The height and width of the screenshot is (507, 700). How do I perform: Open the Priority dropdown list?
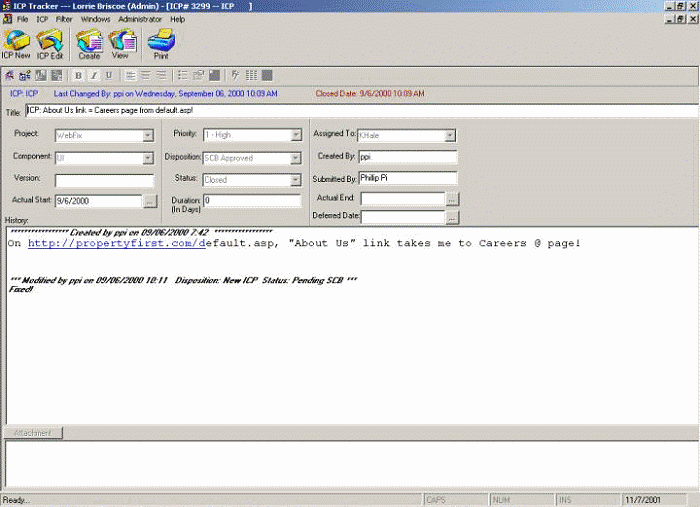(x=295, y=135)
